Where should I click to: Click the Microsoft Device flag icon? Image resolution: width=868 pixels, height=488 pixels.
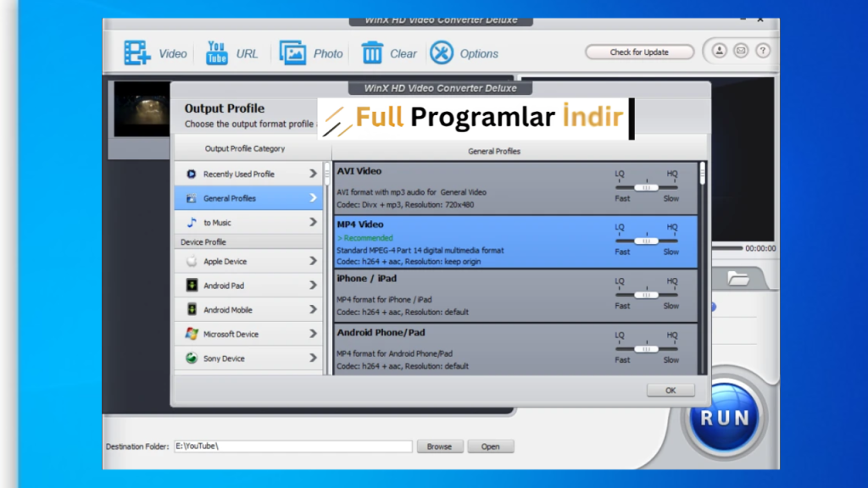192,334
